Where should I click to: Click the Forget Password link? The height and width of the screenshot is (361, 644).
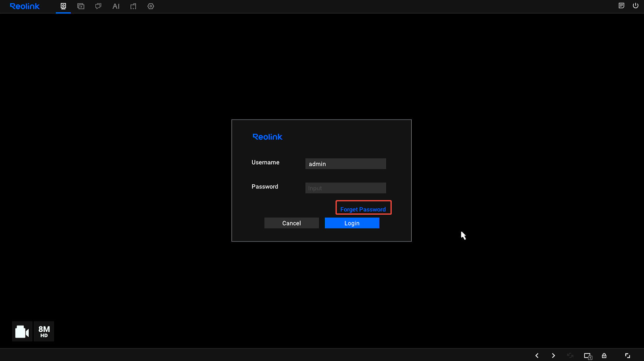363,209
